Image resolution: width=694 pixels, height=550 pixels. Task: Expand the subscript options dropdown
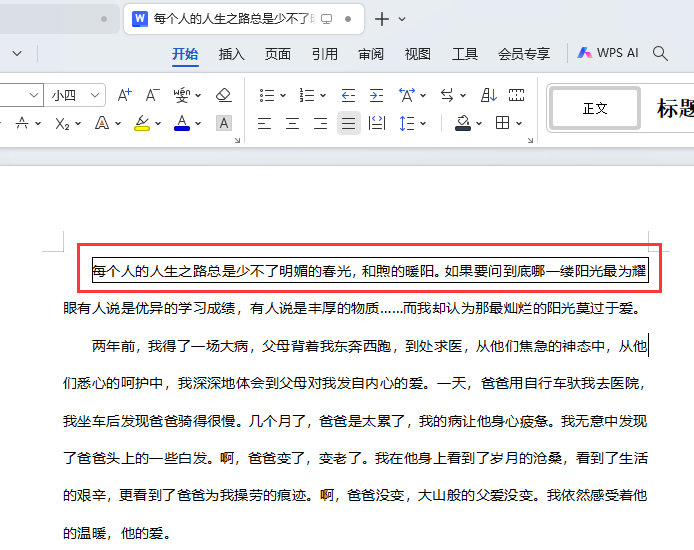coord(78,123)
